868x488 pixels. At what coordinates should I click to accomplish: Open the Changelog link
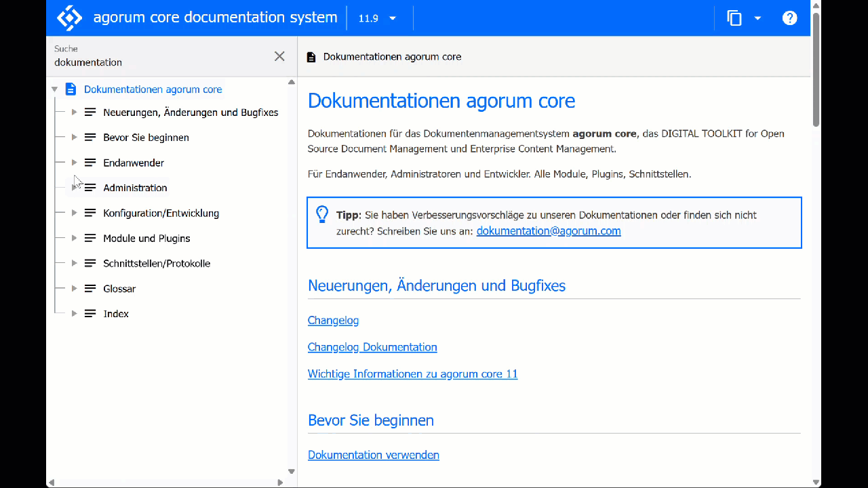(333, 320)
